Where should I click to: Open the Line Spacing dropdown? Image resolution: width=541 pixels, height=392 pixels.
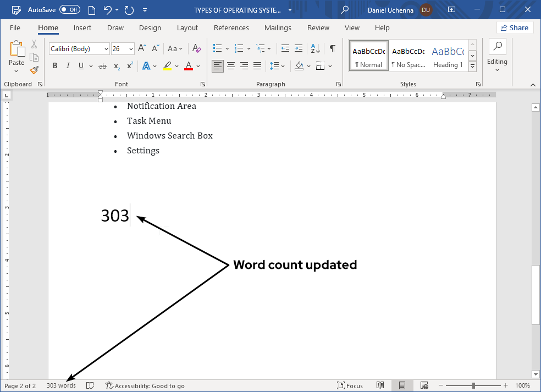coord(276,66)
